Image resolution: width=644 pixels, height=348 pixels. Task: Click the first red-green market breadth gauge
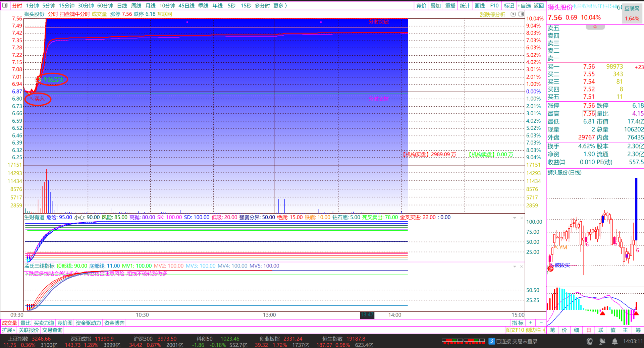[x=452, y=341]
